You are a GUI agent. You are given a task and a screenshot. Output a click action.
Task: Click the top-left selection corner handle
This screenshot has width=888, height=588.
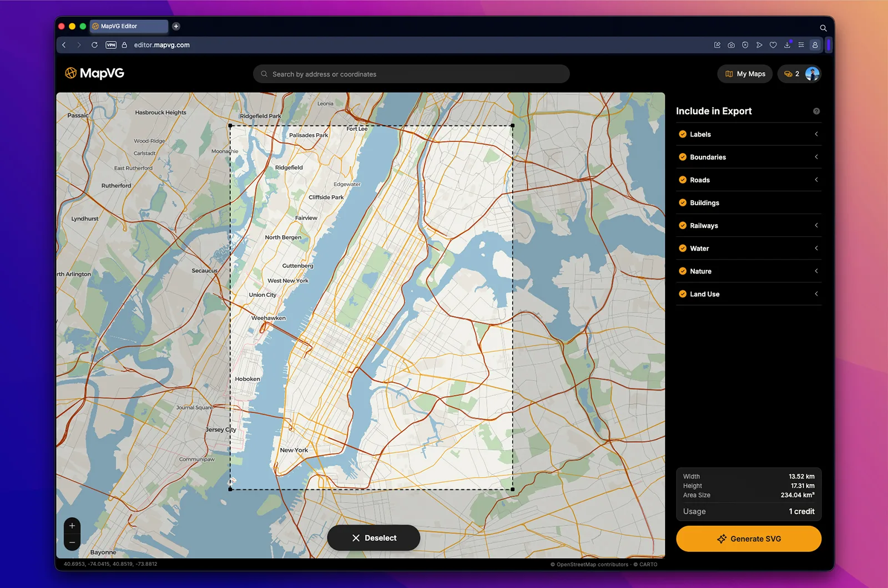(230, 126)
